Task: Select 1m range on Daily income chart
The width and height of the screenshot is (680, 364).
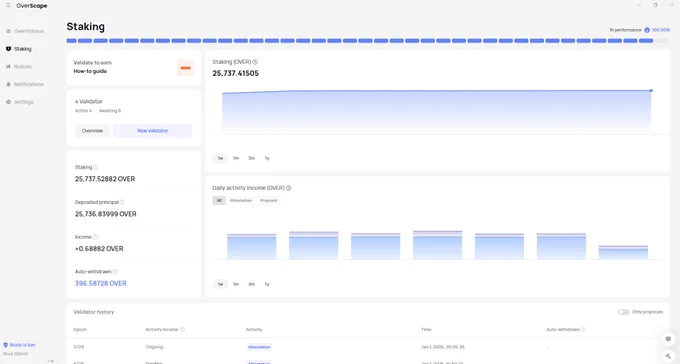Action: pos(236,284)
